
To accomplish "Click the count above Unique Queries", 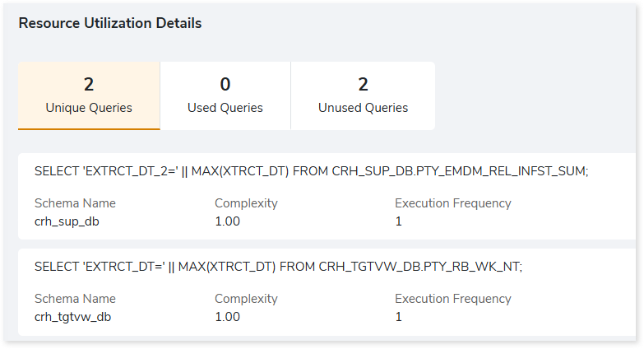I will pos(89,84).
